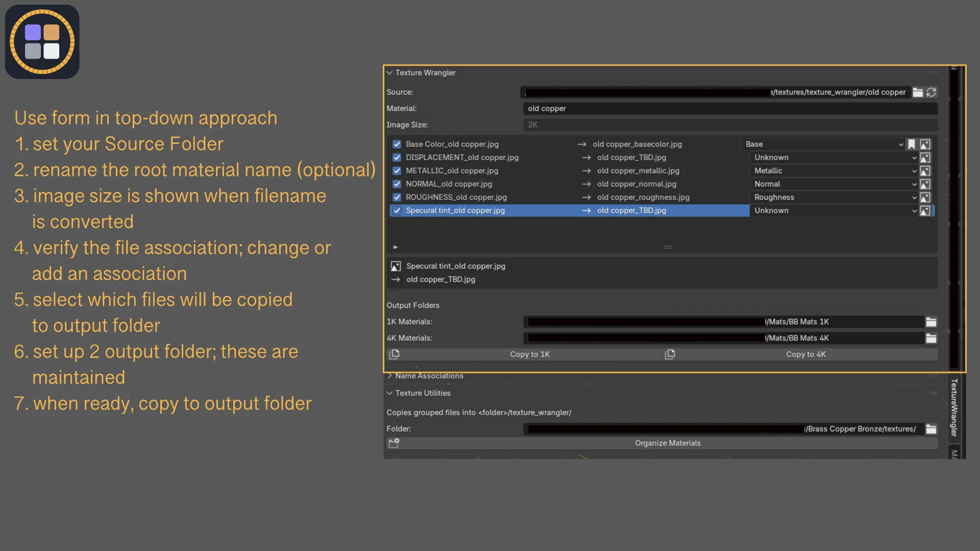Open the Unknown dropdown for DISPLACEMENT row

click(x=834, y=158)
